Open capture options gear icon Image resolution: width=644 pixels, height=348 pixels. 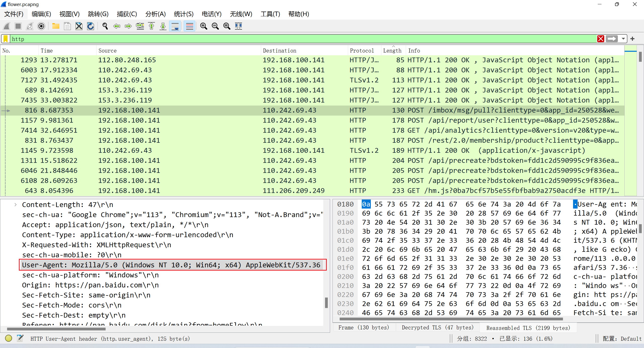coord(41,26)
